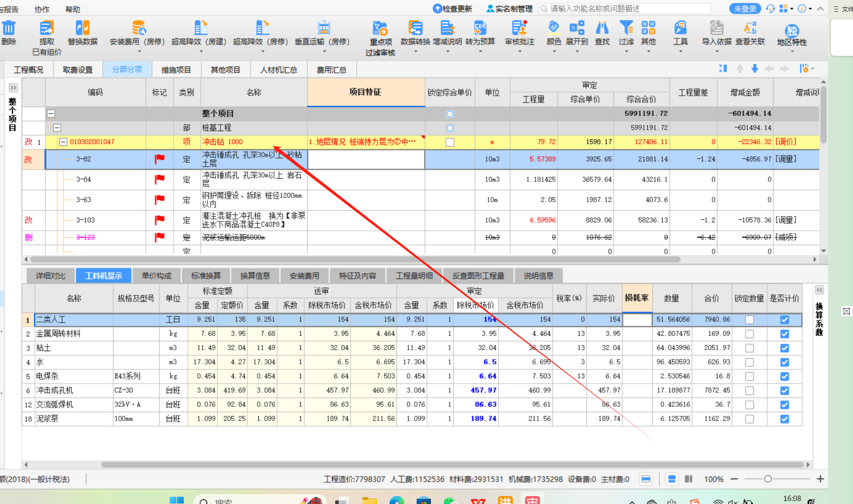The image size is (853, 504).
Task: Toggle 锁定数量 checkbox for 金属周转材料
Action: [749, 334]
